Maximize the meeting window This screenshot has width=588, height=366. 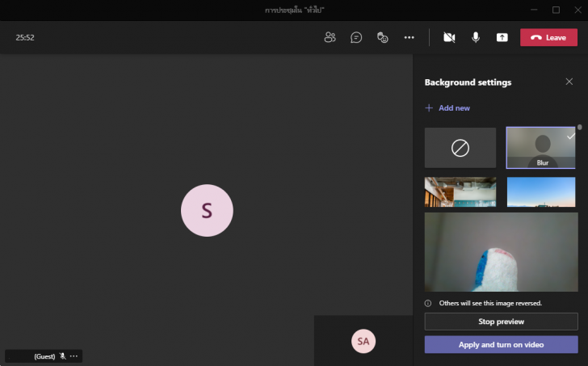[556, 11]
